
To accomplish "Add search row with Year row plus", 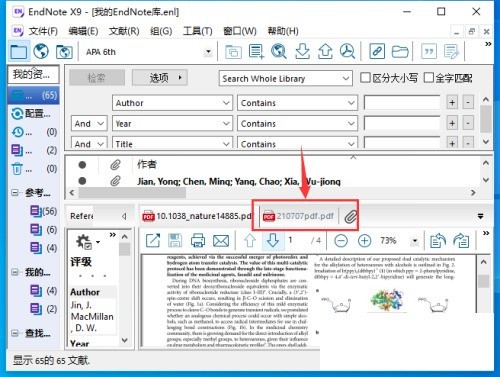I will 452,123.
